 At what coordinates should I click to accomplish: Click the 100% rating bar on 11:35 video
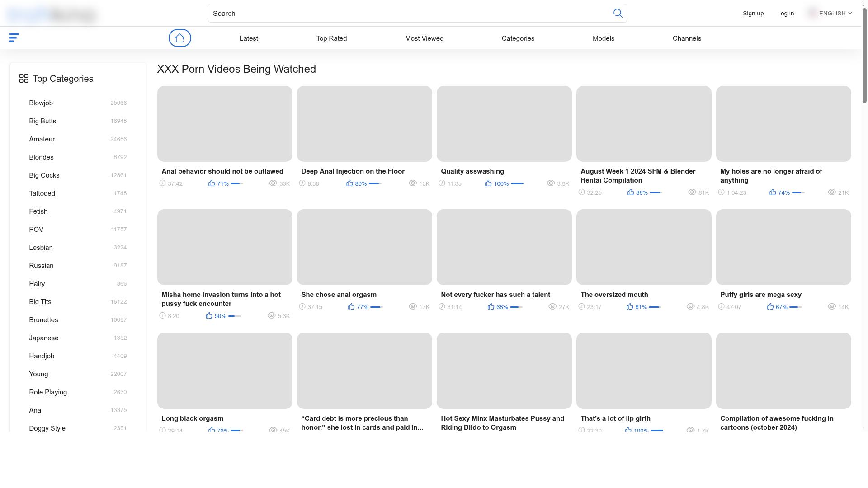[517, 184]
